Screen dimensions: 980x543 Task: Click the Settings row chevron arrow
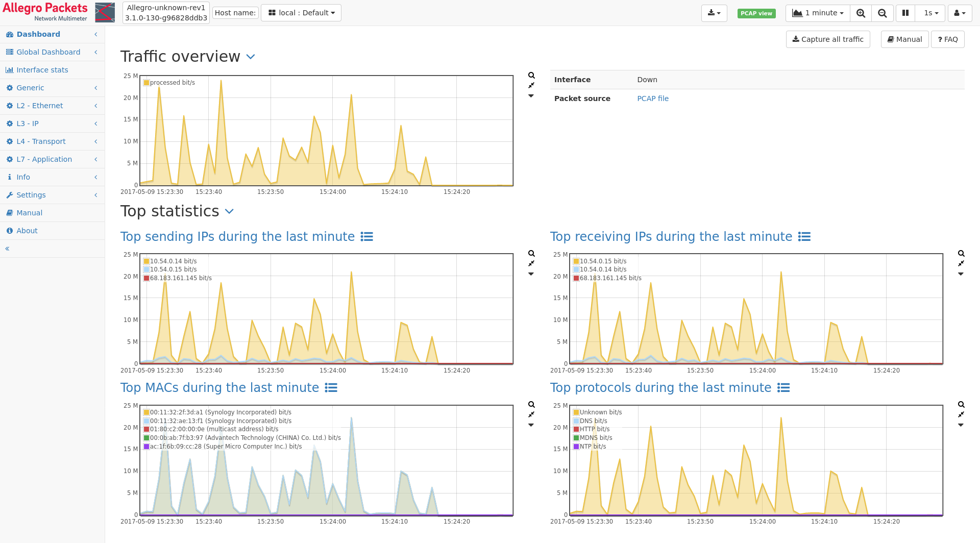pos(96,195)
